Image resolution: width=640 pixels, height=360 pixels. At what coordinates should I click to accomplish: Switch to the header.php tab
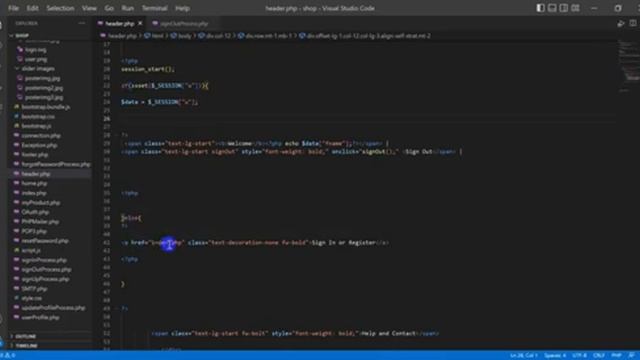(120, 24)
